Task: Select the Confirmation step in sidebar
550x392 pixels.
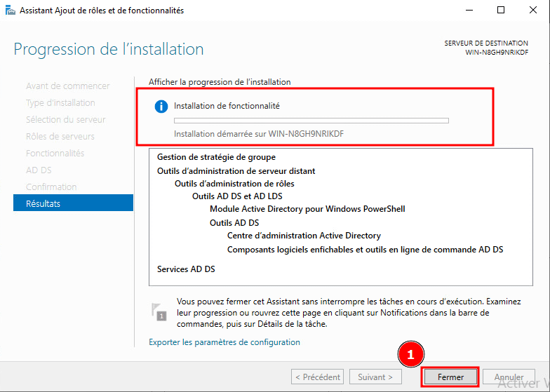Action: [x=51, y=187]
